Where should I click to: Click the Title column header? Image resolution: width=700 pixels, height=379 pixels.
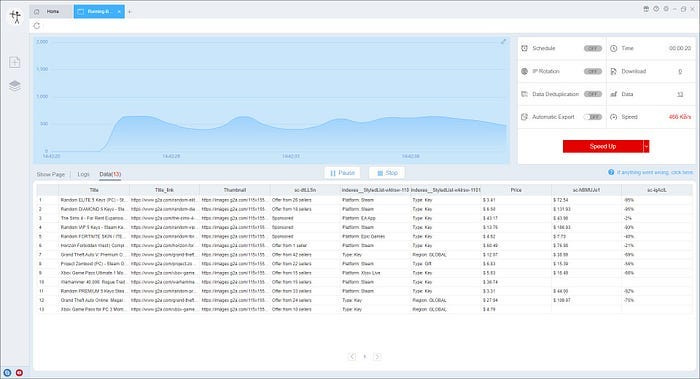pos(94,190)
